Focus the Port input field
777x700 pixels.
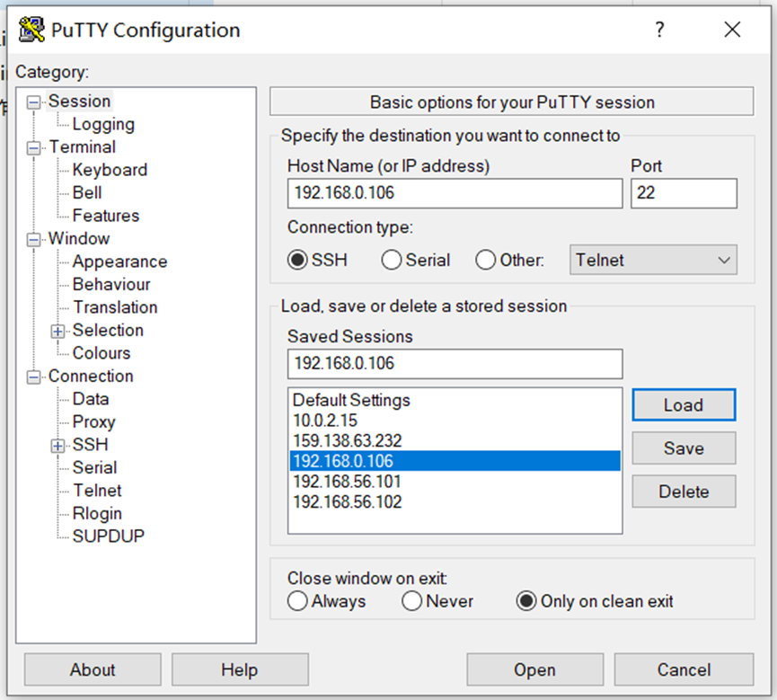tap(684, 193)
